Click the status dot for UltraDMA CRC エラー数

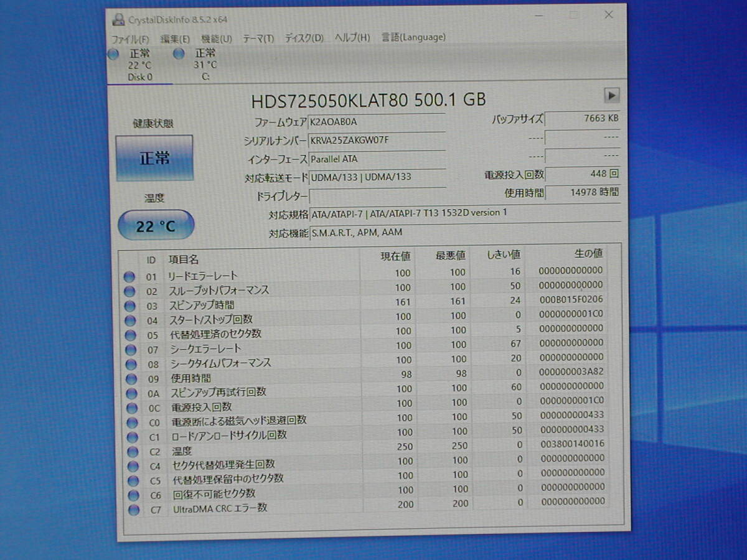click(x=134, y=510)
